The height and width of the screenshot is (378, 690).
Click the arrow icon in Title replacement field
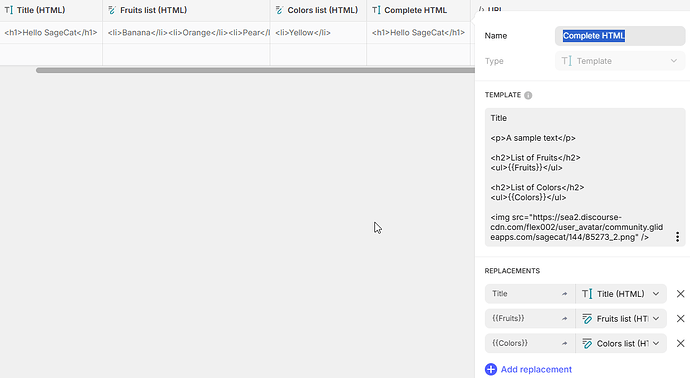(x=565, y=294)
